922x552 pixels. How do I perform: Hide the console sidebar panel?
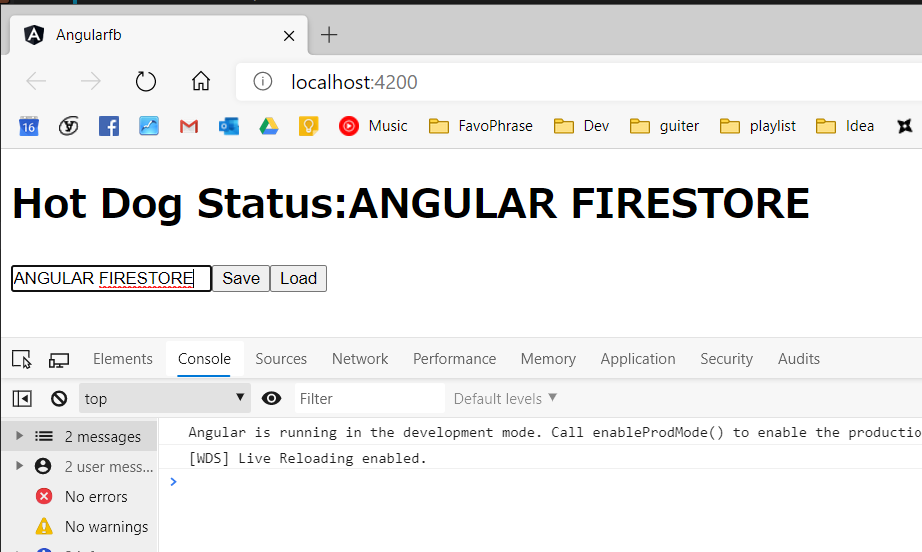click(x=22, y=399)
